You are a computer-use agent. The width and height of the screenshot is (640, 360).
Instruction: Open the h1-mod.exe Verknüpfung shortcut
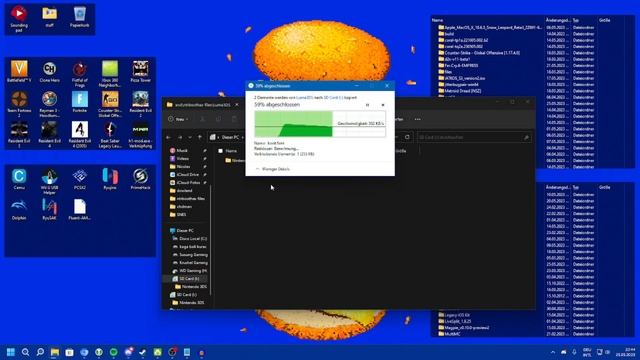point(140,134)
